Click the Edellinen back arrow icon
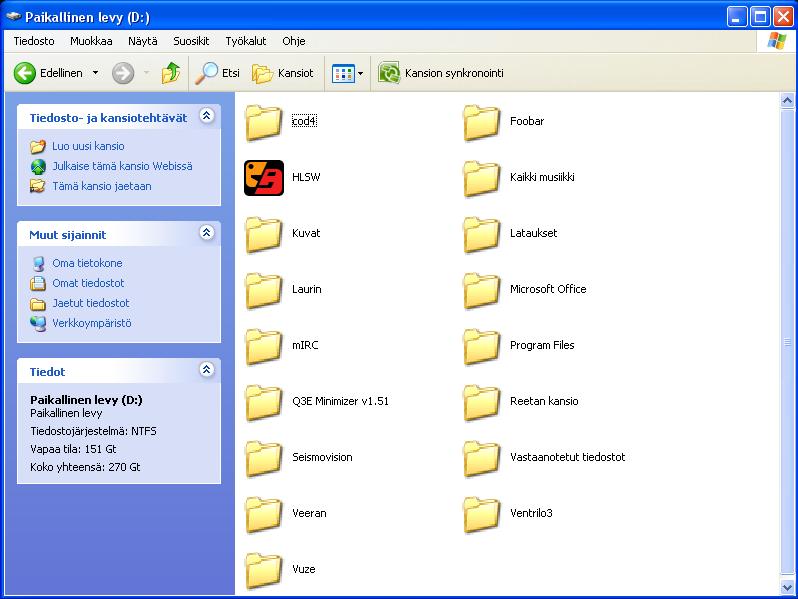Image resolution: width=798 pixels, height=599 pixels. click(x=25, y=73)
